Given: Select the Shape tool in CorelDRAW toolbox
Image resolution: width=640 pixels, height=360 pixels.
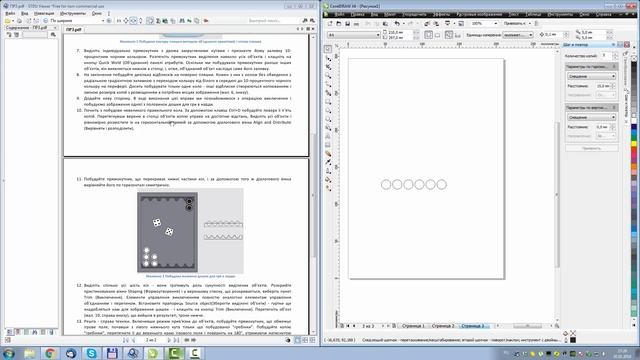Looking at the screenshot, I should [328, 58].
